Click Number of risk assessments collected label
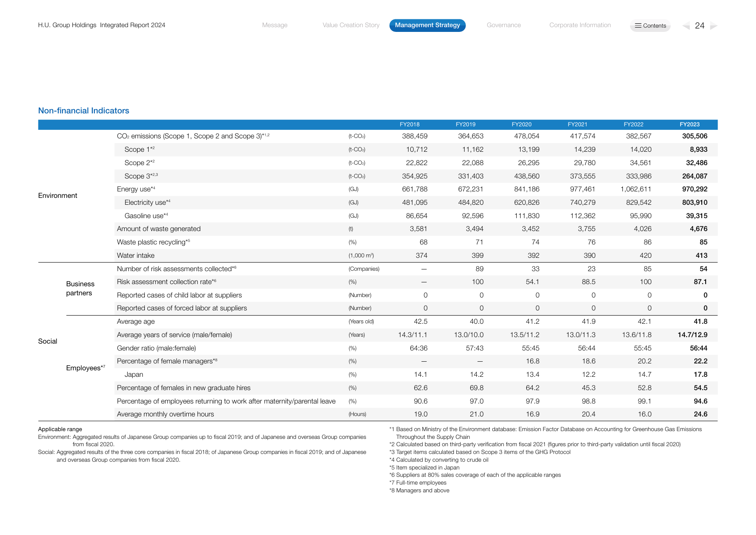 pos(177,269)
